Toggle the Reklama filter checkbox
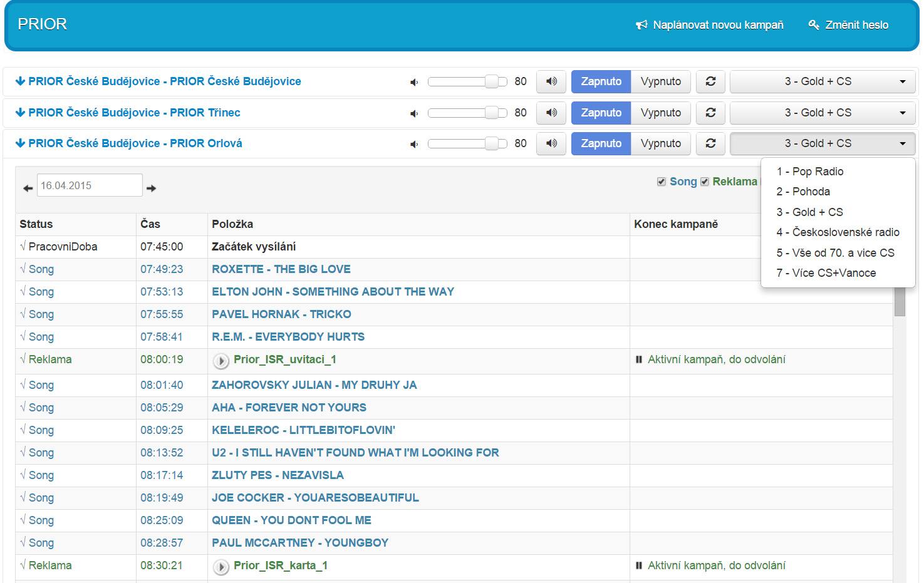 tap(705, 182)
